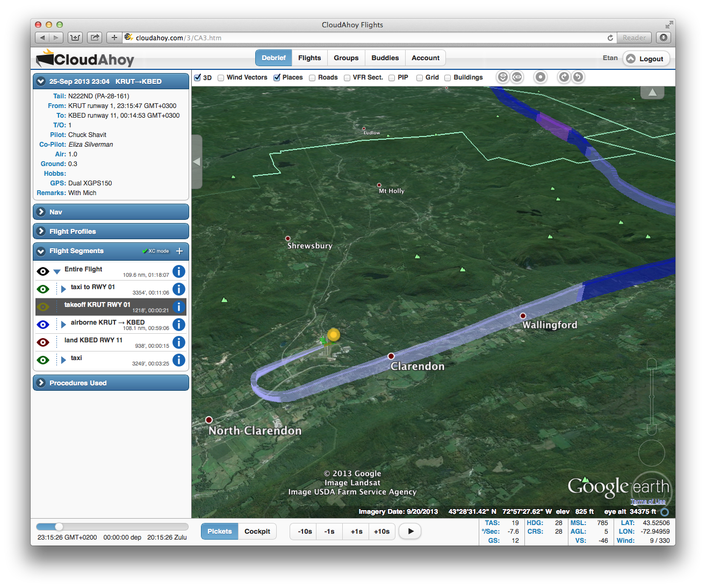The width and height of the screenshot is (706, 588).
Task: Click the Safari Top Sites toolbar icon
Action: click(x=75, y=38)
